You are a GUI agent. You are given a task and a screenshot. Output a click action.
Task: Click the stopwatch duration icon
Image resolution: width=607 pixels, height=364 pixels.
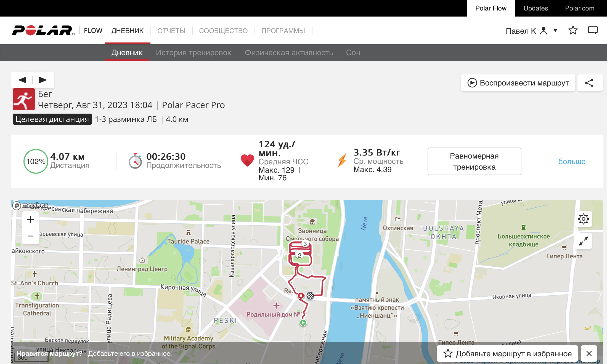click(135, 161)
